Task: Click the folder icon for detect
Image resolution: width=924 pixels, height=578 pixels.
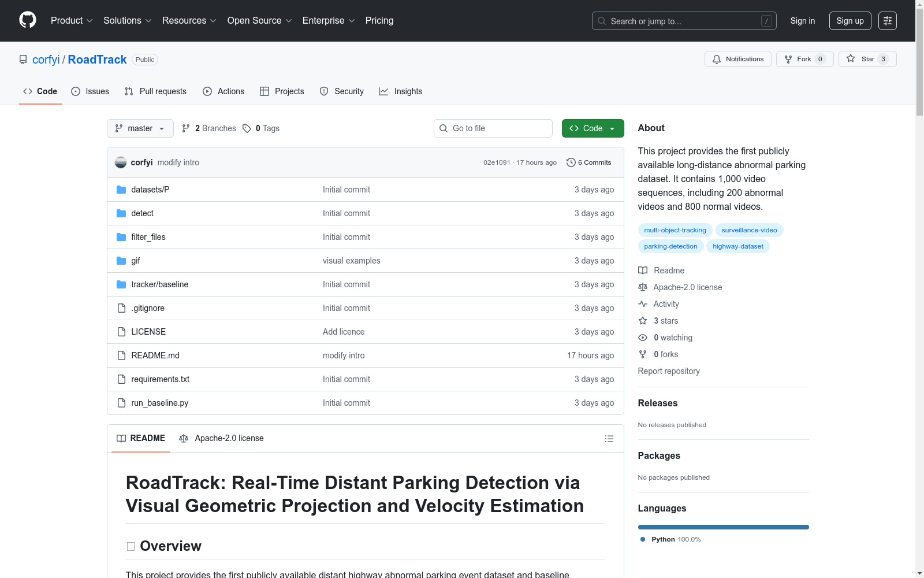Action: coord(121,213)
